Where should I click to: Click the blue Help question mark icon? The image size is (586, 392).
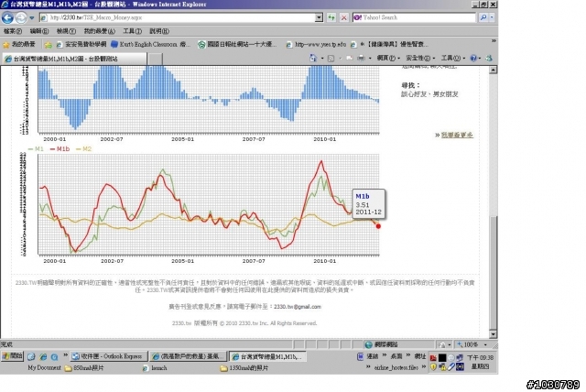(x=473, y=58)
